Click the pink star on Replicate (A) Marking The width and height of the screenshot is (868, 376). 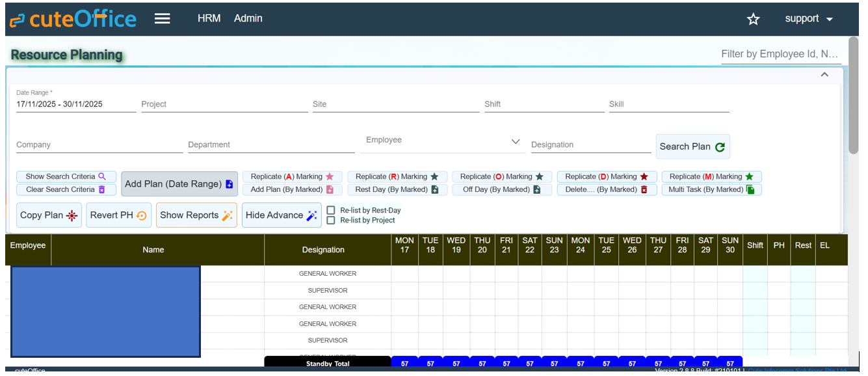[330, 176]
